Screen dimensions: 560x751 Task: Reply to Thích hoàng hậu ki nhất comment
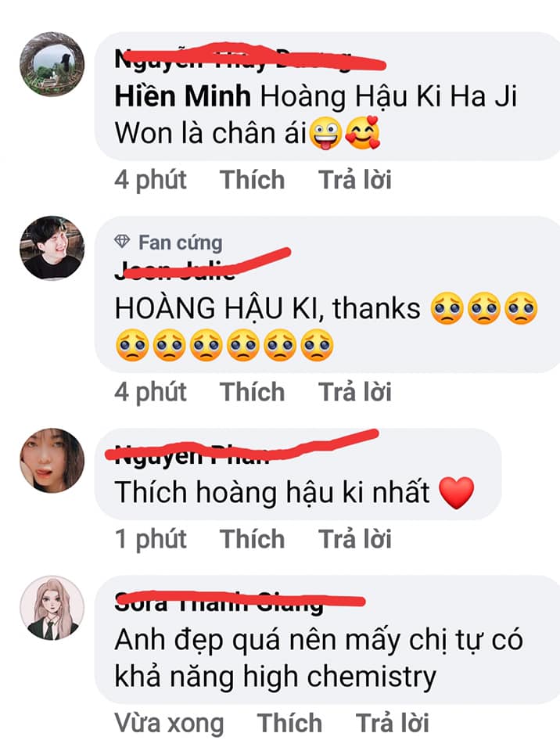pos(355,539)
